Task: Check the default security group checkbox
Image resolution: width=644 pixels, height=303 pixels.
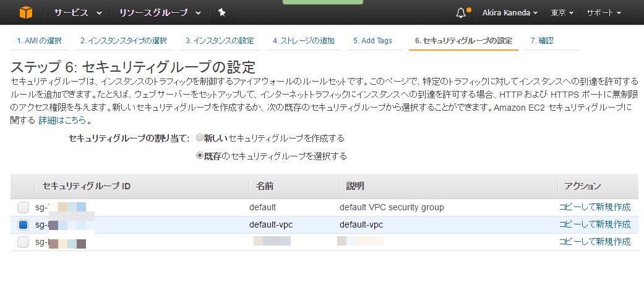Action: pyautogui.click(x=23, y=207)
